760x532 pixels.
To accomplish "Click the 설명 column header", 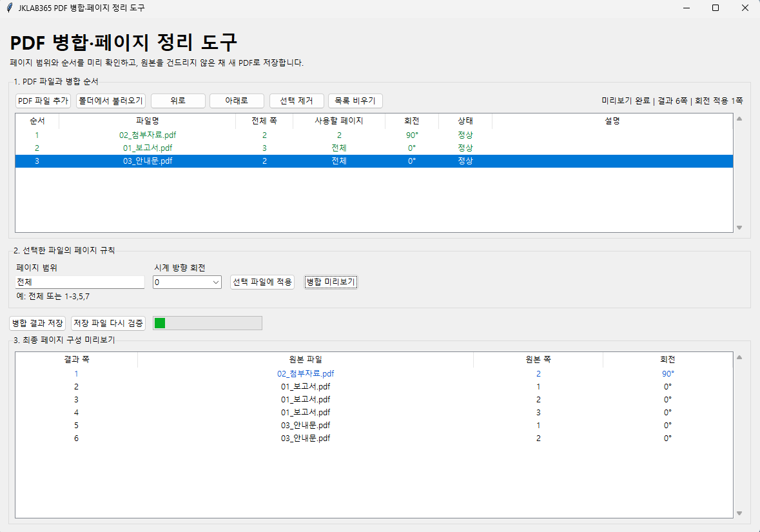I will tap(612, 121).
